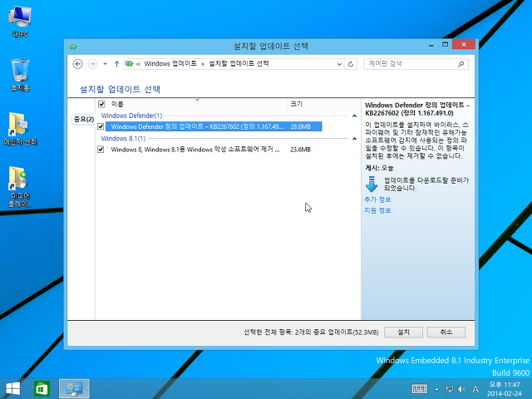Click the Windows Update address bar icon

(x=130, y=64)
